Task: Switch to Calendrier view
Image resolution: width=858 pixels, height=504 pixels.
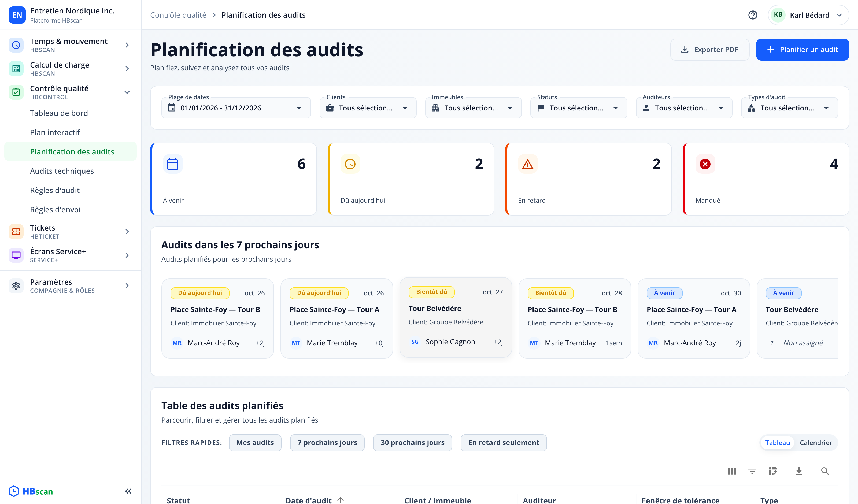Action: tap(816, 442)
